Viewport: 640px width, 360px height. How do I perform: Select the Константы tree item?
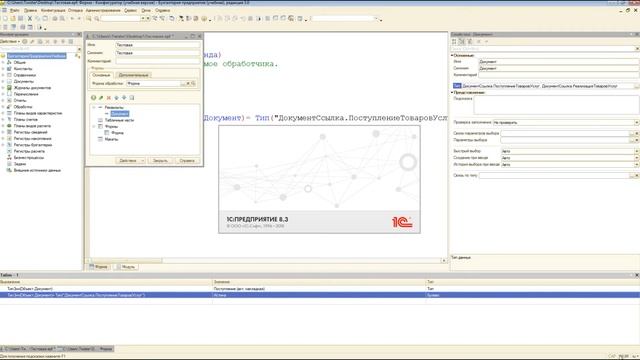[x=23, y=69]
